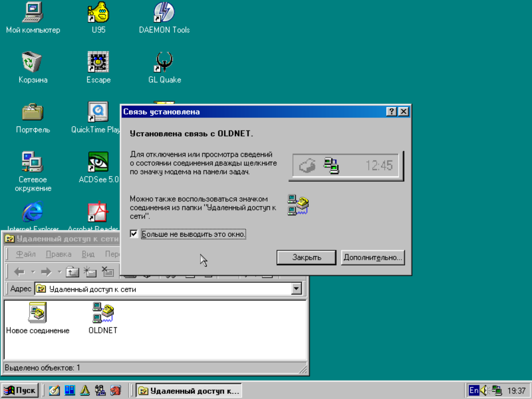The image size is (532, 399).
Task: Open the Back button history arrow
Action: pos(33,272)
